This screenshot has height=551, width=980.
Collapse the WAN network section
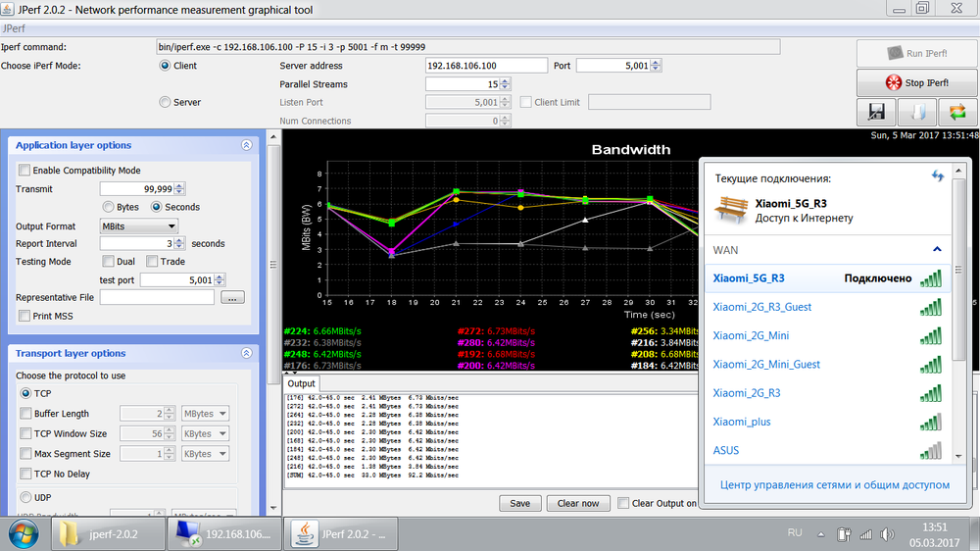(x=936, y=250)
